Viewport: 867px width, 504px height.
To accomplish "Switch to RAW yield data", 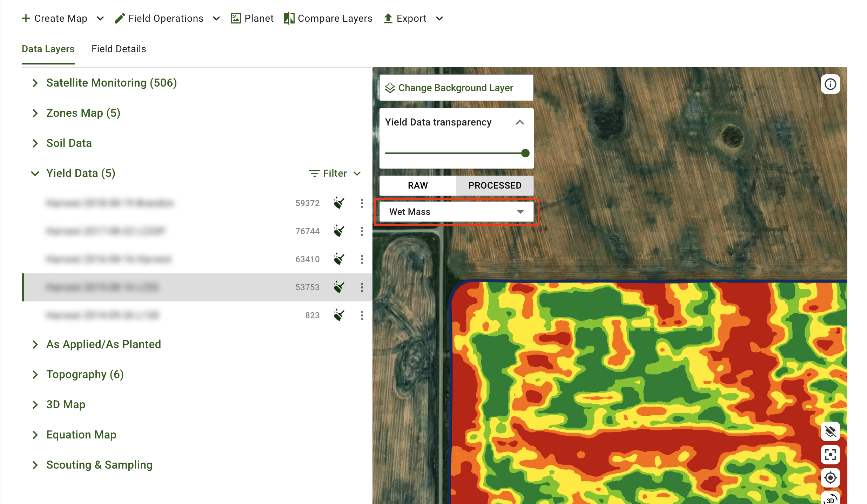I will pos(418,185).
